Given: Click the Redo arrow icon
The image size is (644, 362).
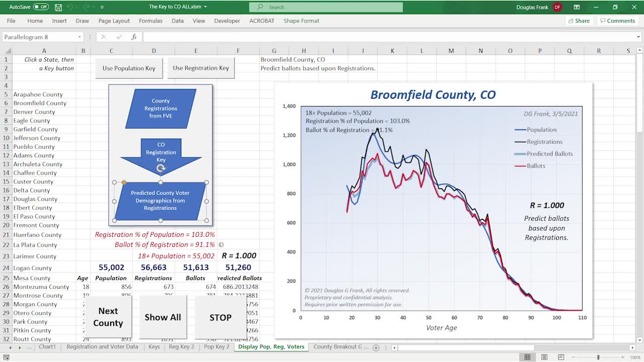Looking at the screenshot, I should [x=87, y=7].
